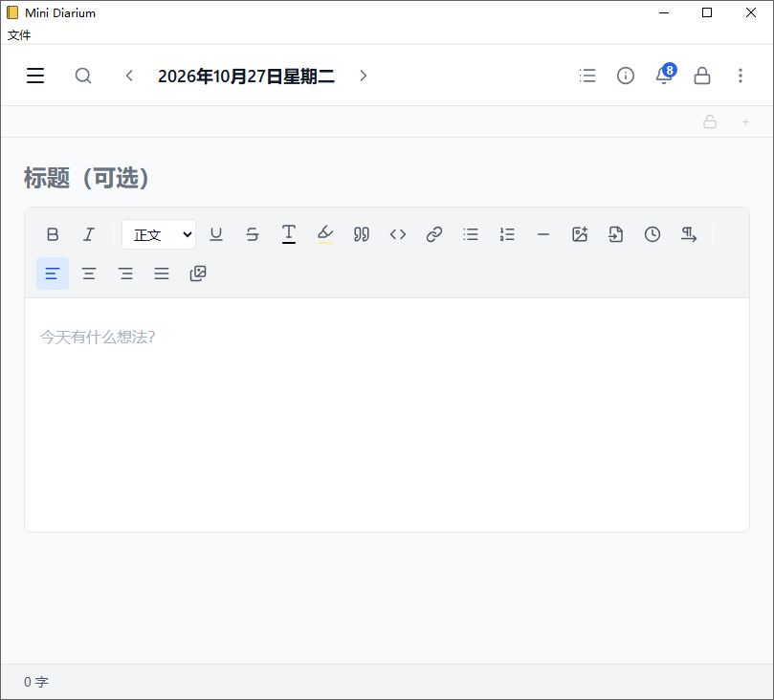
Task: Toggle text direction paragraph icon
Action: (x=689, y=234)
